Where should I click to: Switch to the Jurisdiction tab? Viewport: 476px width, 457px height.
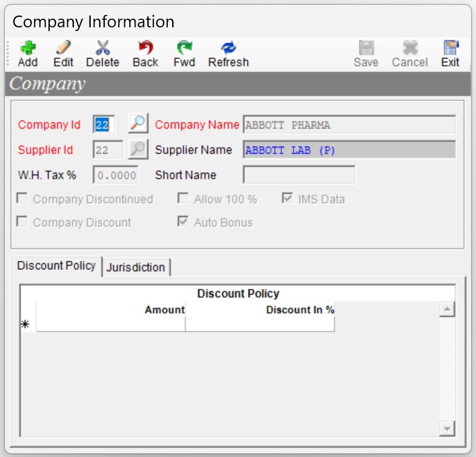click(135, 267)
